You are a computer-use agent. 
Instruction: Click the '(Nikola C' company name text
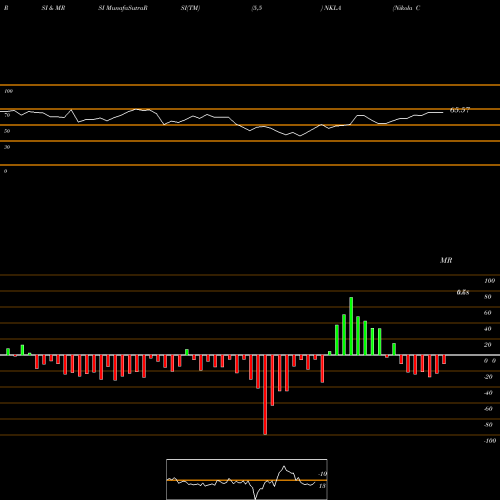click(406, 8)
